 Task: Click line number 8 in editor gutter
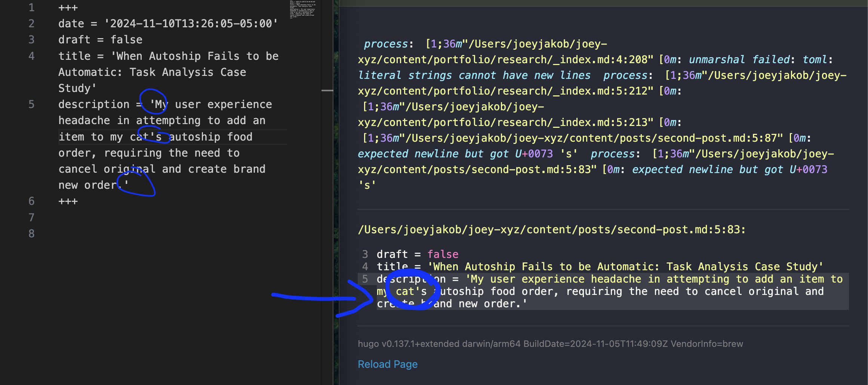(x=31, y=234)
